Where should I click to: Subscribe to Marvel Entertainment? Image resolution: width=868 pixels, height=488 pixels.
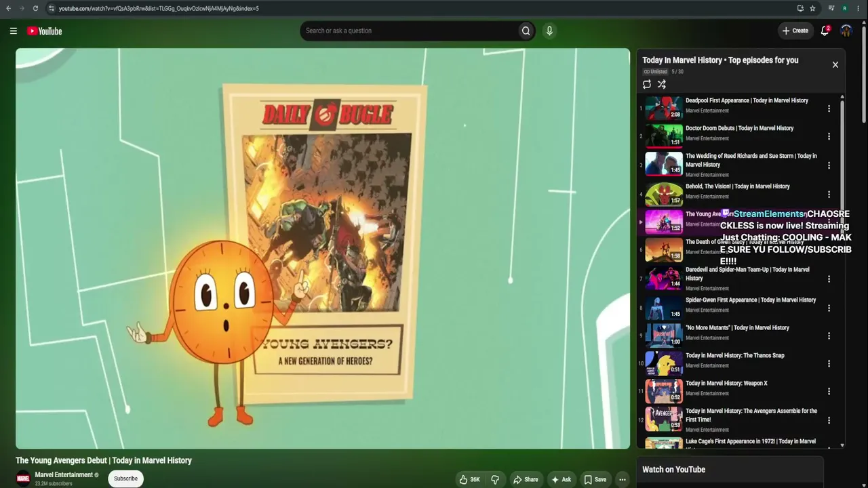[x=125, y=479]
